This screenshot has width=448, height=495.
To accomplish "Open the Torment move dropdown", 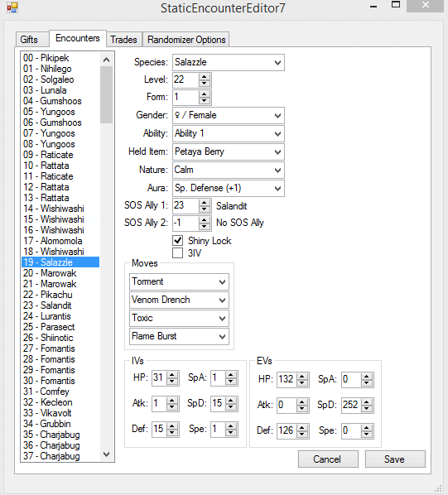I will point(179,281).
